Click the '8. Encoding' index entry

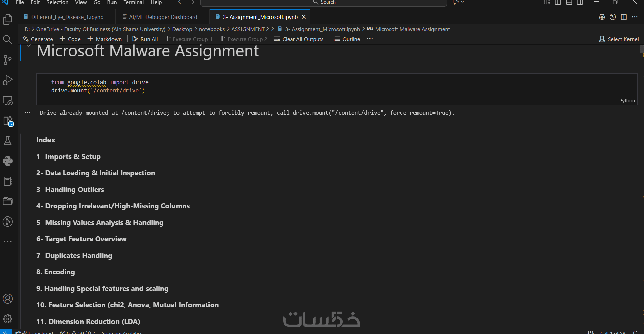(x=56, y=272)
